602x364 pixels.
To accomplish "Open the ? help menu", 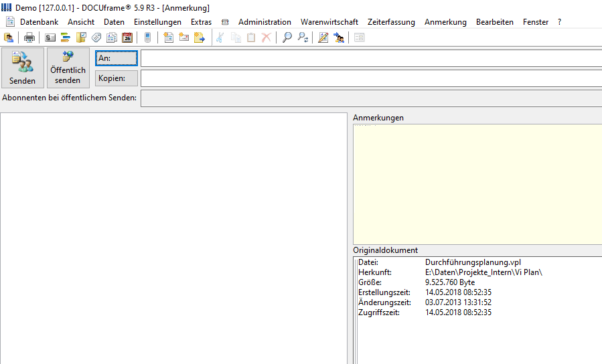I will 559,22.
